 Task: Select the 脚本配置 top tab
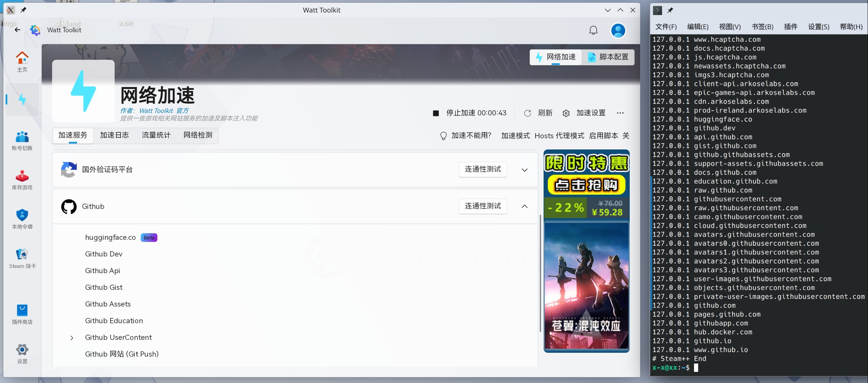(x=608, y=57)
